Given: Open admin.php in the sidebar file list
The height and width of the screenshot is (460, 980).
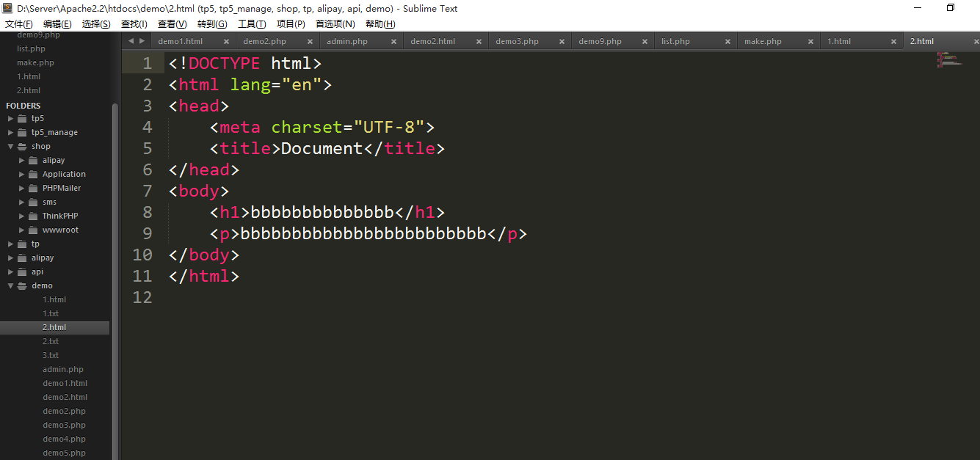Looking at the screenshot, I should tap(63, 370).
